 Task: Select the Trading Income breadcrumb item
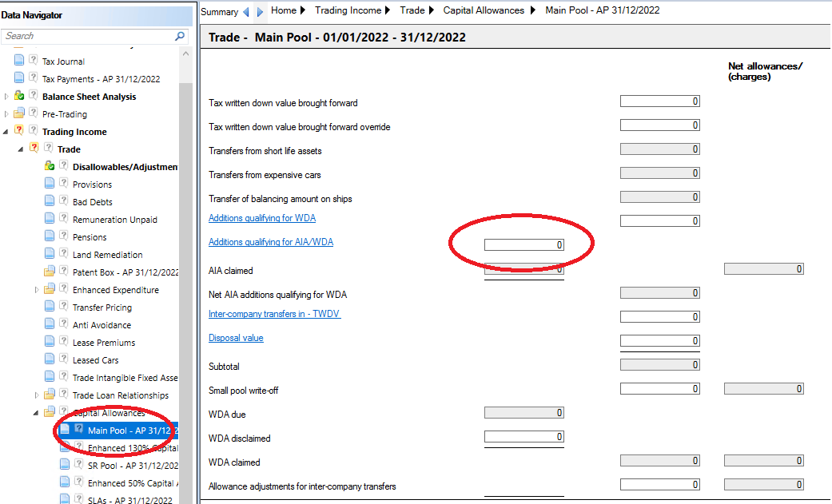348,10
